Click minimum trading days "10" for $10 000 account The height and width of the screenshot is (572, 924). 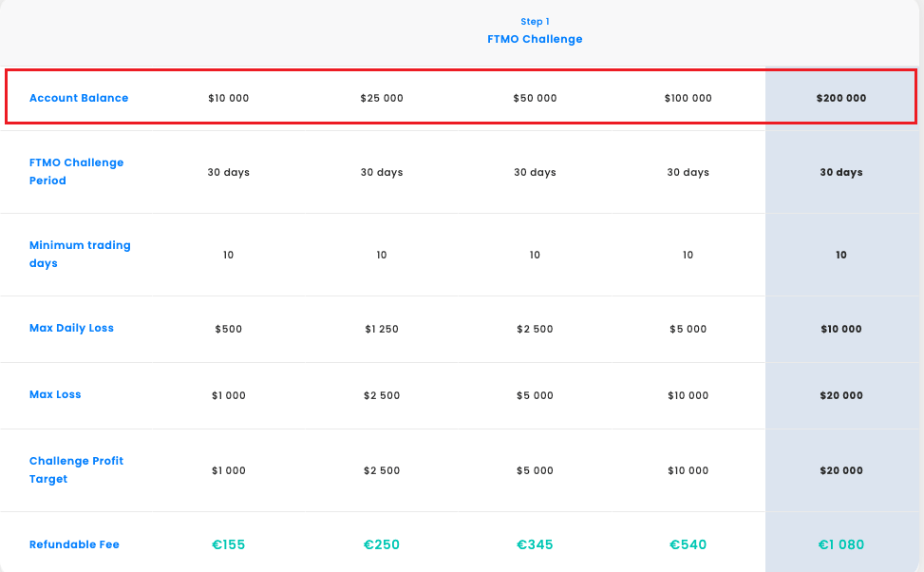229,255
